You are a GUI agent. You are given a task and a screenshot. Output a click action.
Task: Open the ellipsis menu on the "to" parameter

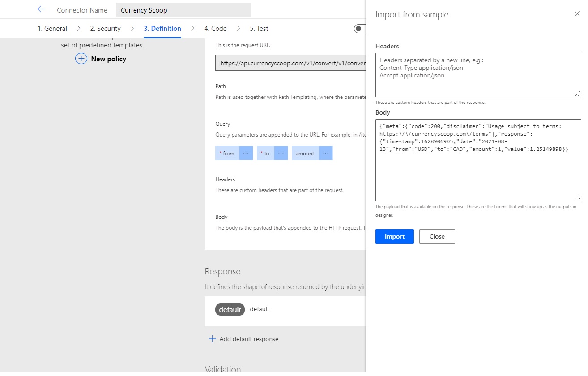281,153
